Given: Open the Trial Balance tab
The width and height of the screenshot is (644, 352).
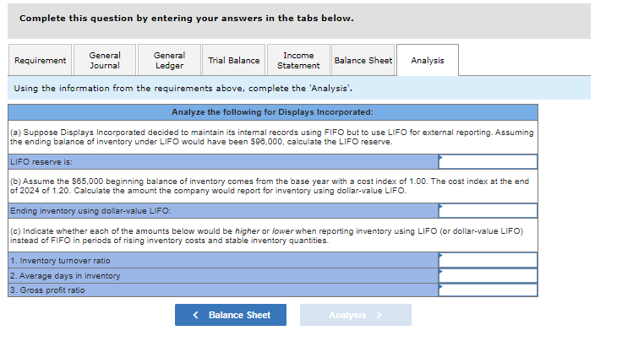Looking at the screenshot, I should point(234,60).
